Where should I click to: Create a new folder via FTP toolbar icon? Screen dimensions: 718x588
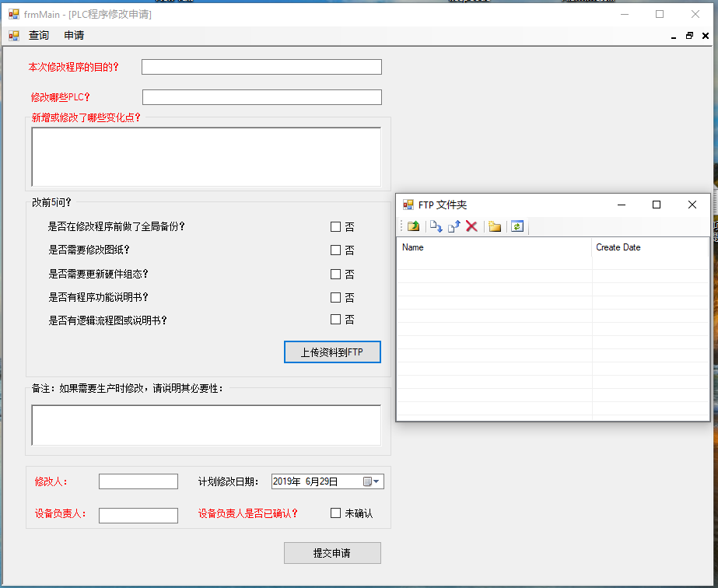point(494,226)
